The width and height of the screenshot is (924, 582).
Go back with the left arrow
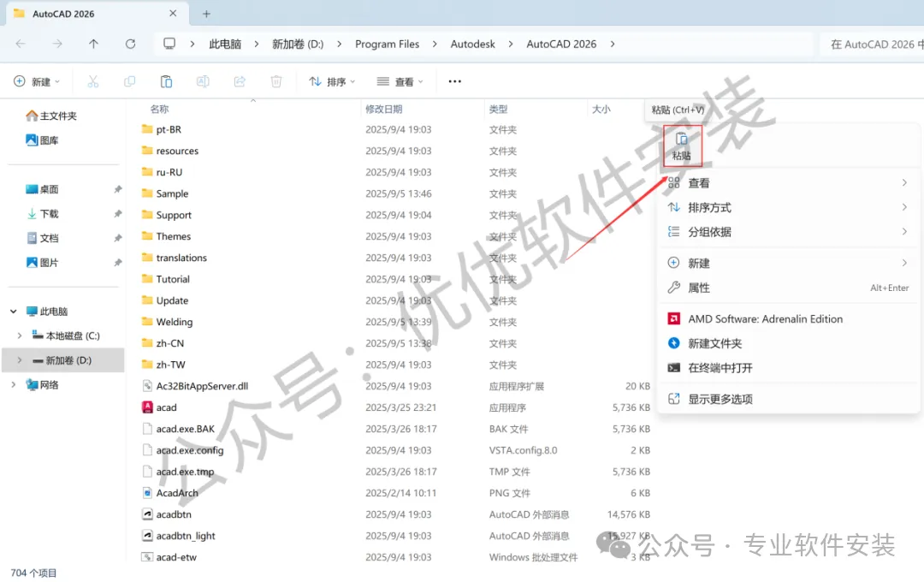[x=21, y=44]
